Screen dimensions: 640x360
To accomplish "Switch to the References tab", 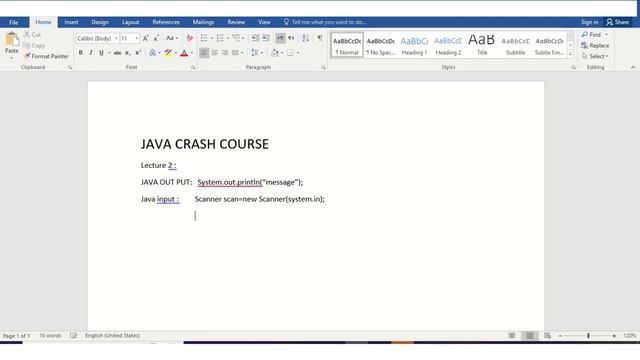I will 166,22.
